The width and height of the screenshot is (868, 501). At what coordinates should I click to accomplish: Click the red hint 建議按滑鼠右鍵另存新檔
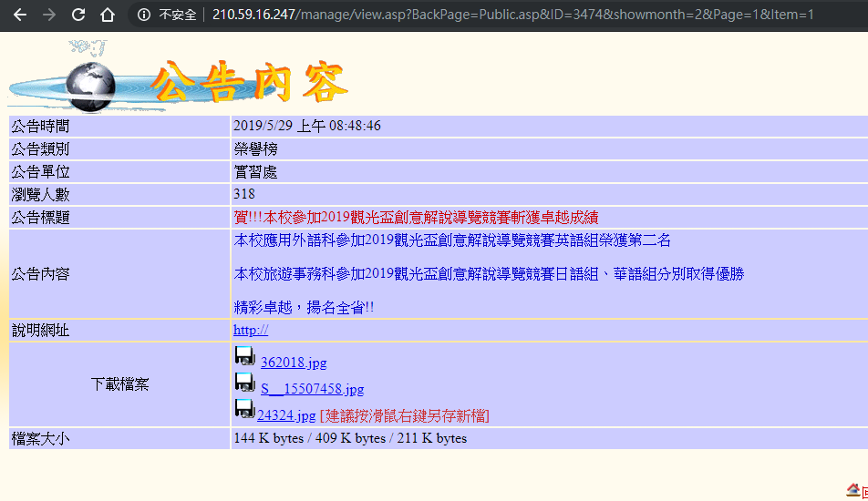click(x=405, y=416)
